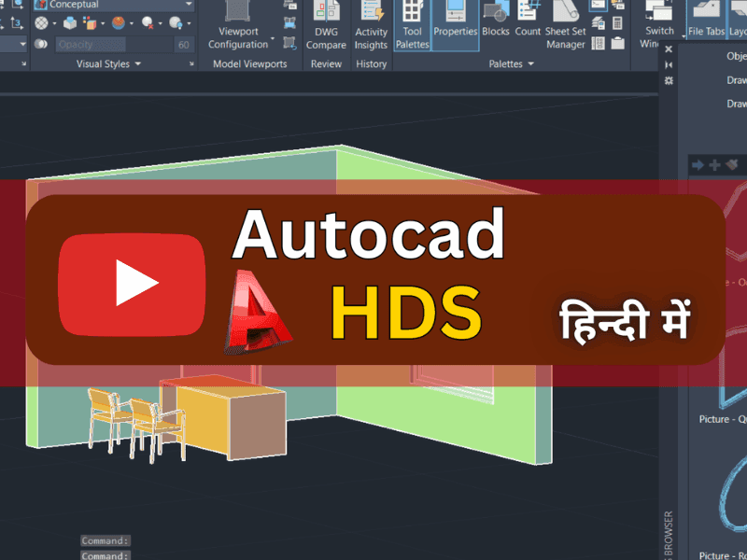Adjust the Opacity slider

click(114, 44)
